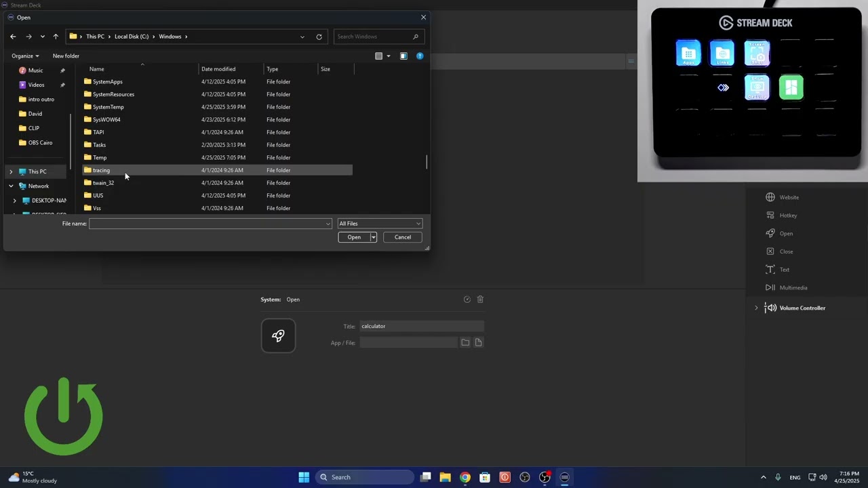Open Stream Deck app from taskbar
This screenshot has width=868, height=488.
(x=564, y=477)
